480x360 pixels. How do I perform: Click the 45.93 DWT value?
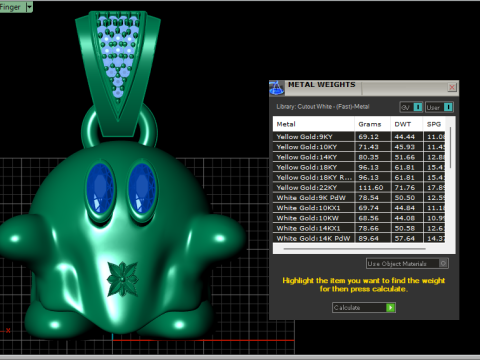coord(405,147)
